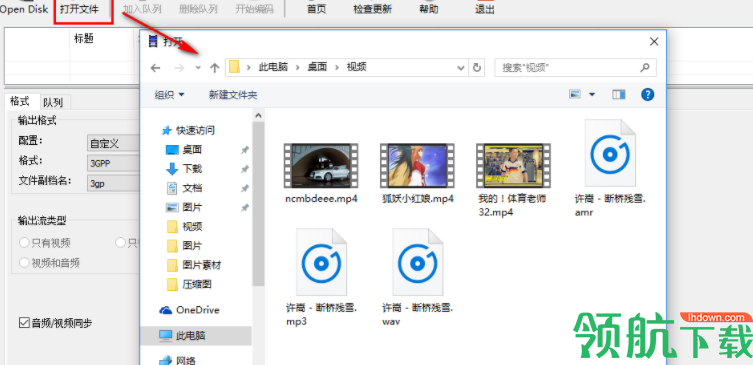Switch to the 格式 tab
The height and width of the screenshot is (365, 753).
(x=20, y=101)
